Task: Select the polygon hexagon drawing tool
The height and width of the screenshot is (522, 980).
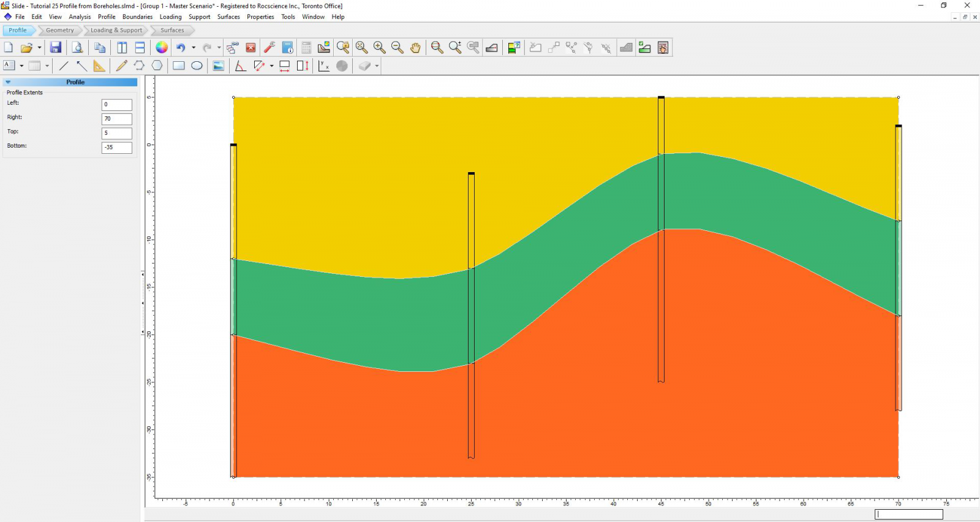Action: (x=157, y=66)
